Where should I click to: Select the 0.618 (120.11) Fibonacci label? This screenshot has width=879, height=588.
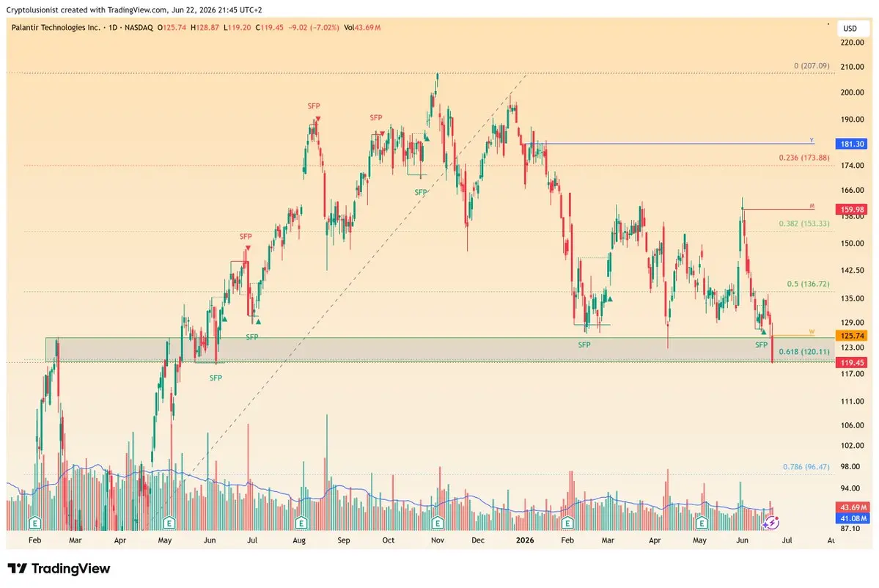click(x=804, y=351)
